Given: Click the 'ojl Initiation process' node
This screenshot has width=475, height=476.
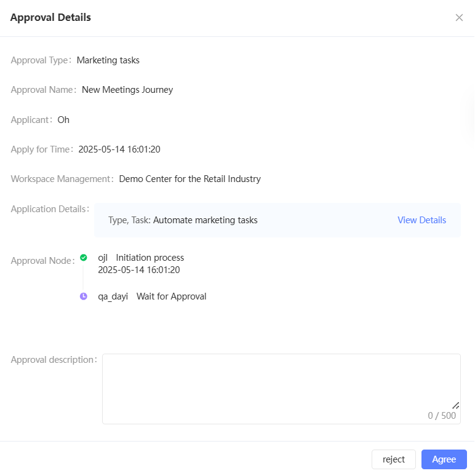Looking at the screenshot, I should pyautogui.click(x=141, y=258).
